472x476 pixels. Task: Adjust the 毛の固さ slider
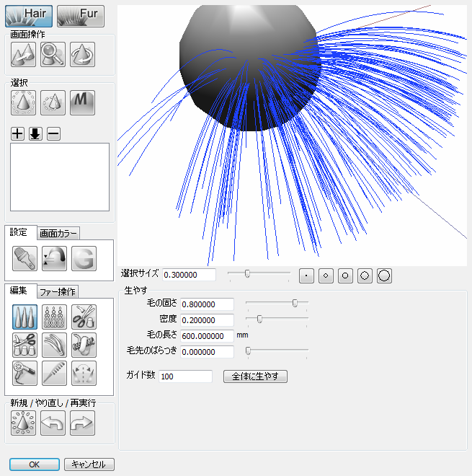[x=295, y=303]
